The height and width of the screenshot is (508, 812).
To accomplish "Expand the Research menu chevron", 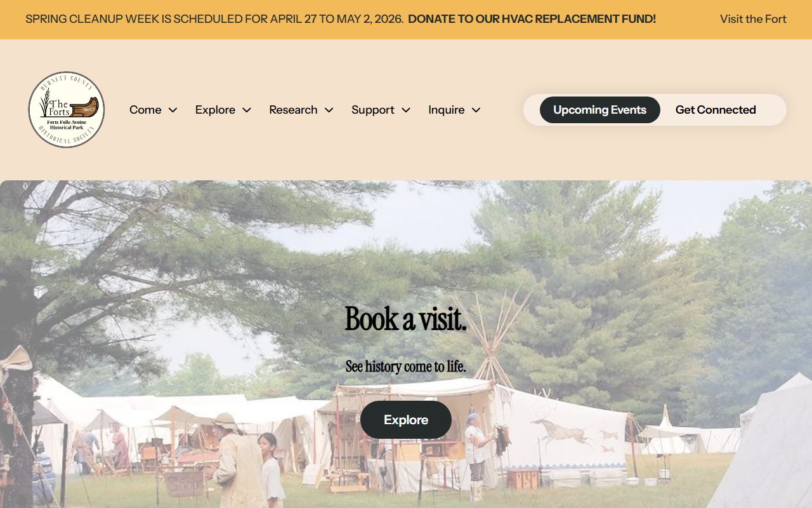I will point(329,110).
